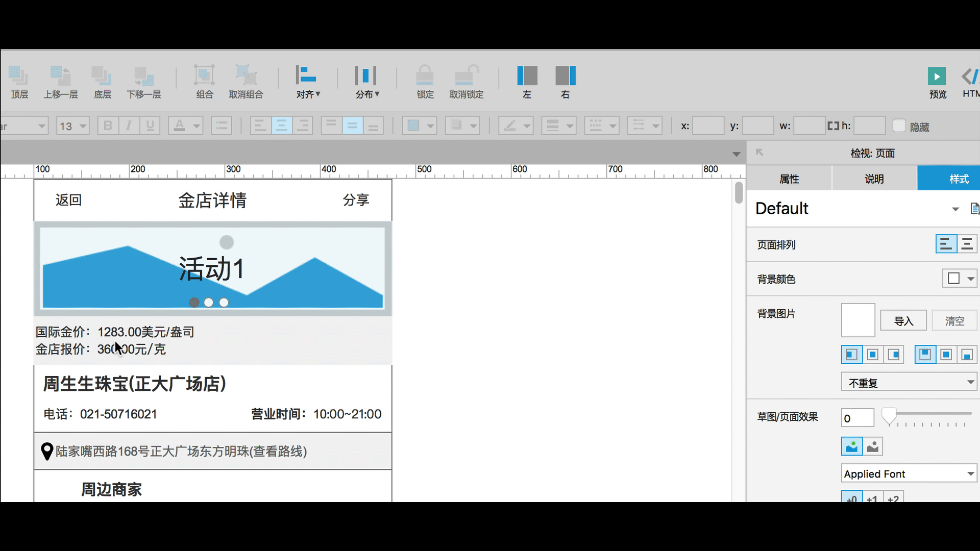This screenshot has width=980, height=551.
Task: Select center page alignment for 页面排列
Action: (967, 244)
